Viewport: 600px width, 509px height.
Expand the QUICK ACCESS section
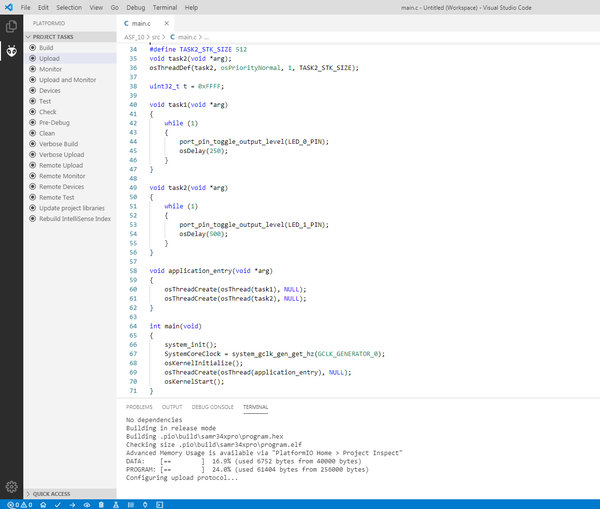70,494
